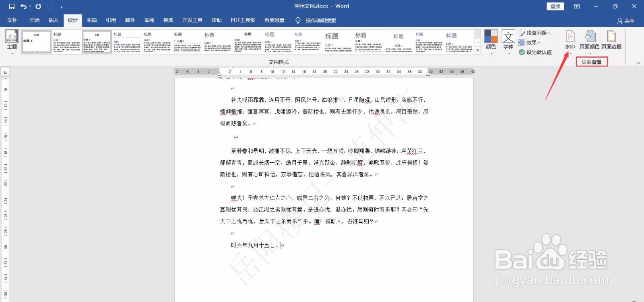
Task: Switch to the 视图 tab
Action: [x=168, y=20]
